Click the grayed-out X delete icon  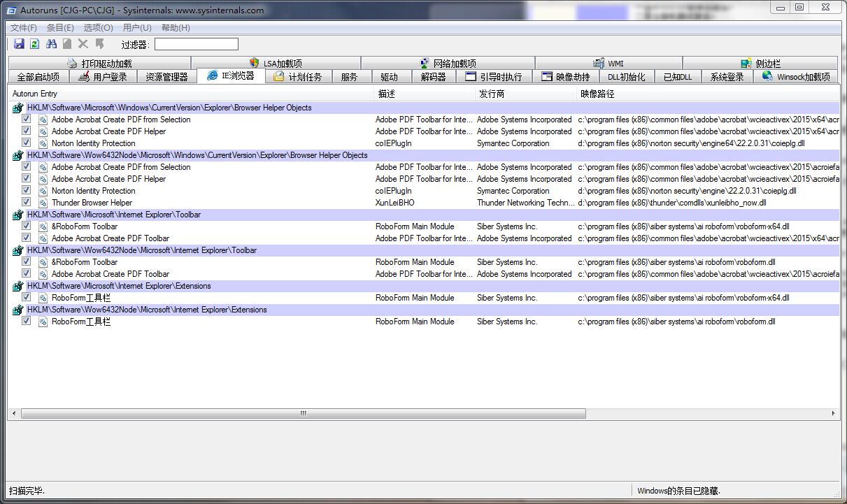[83, 44]
